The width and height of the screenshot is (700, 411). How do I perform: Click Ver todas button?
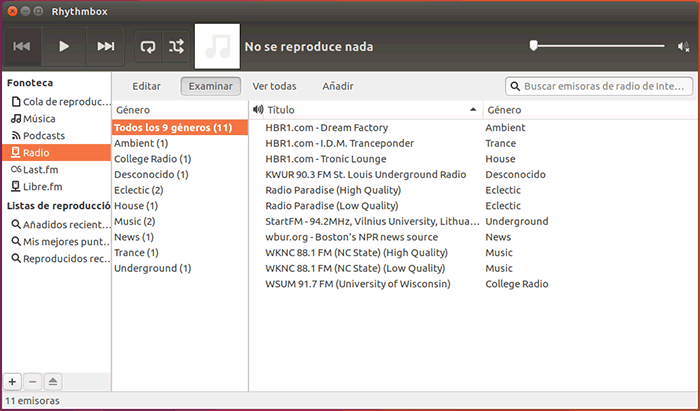click(275, 86)
